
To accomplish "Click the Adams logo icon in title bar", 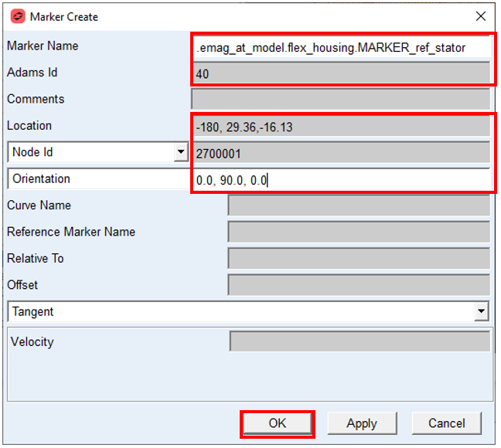I will (x=18, y=16).
